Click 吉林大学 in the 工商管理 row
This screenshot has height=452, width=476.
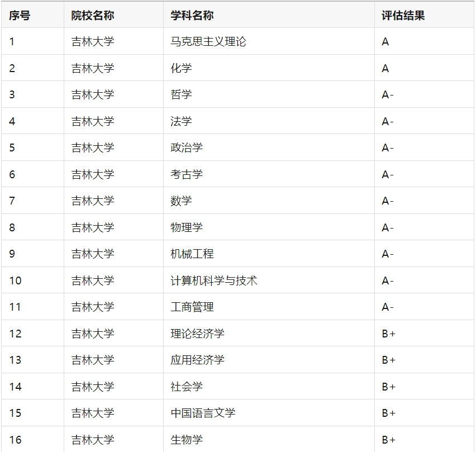pyautogui.click(x=93, y=307)
